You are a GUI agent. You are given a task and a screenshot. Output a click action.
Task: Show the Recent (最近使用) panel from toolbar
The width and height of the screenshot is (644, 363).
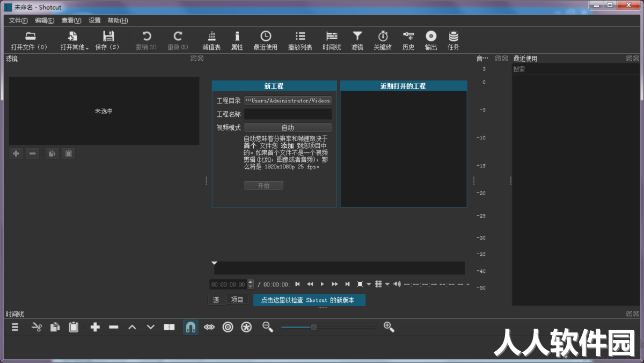click(266, 40)
